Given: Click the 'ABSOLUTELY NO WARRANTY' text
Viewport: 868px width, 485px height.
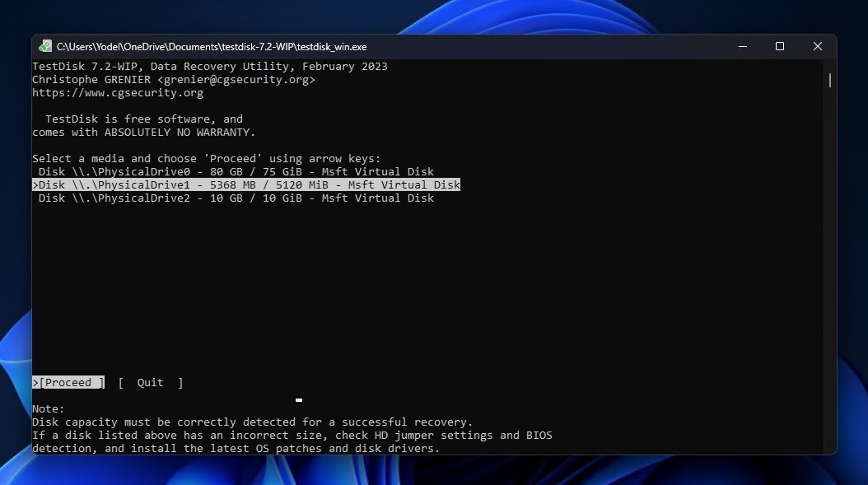Looking at the screenshot, I should [x=179, y=132].
